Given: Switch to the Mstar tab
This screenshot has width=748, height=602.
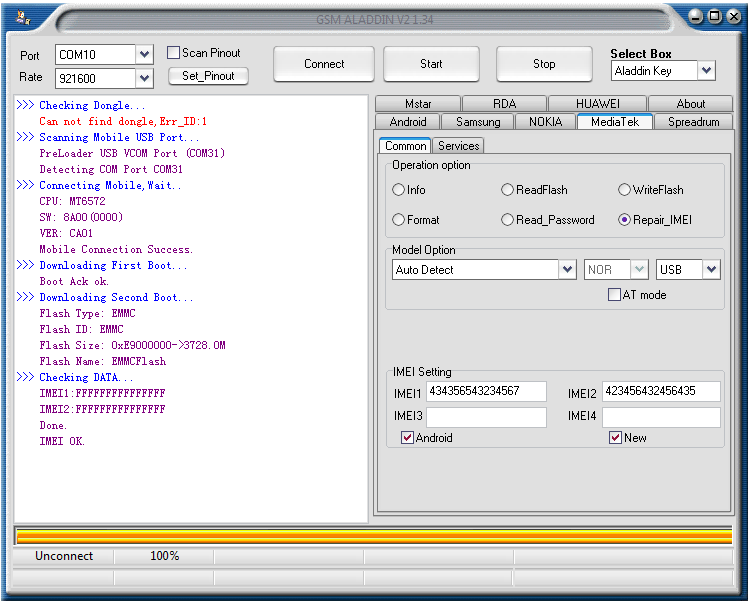Looking at the screenshot, I should pyautogui.click(x=418, y=104).
